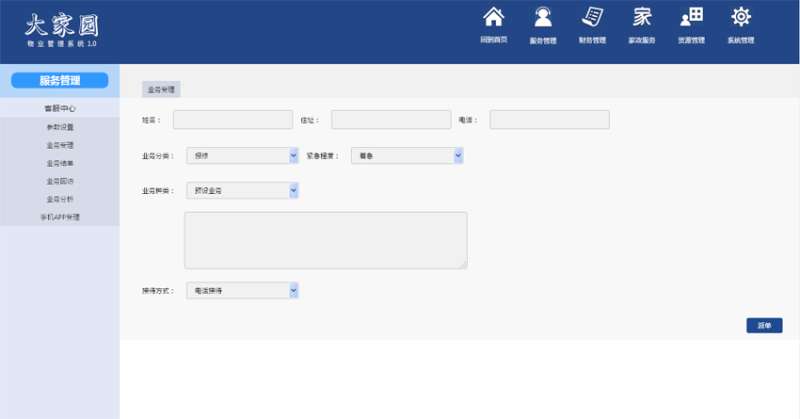This screenshot has width=800, height=419.
Task: Focus the 电话 phone input field
Action: click(x=549, y=120)
